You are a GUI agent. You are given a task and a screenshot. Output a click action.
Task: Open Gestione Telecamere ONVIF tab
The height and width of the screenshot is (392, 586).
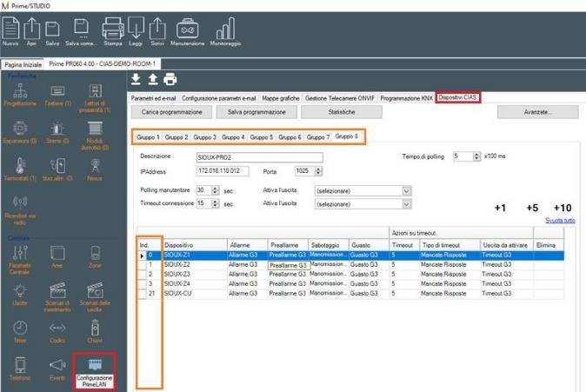tap(340, 98)
